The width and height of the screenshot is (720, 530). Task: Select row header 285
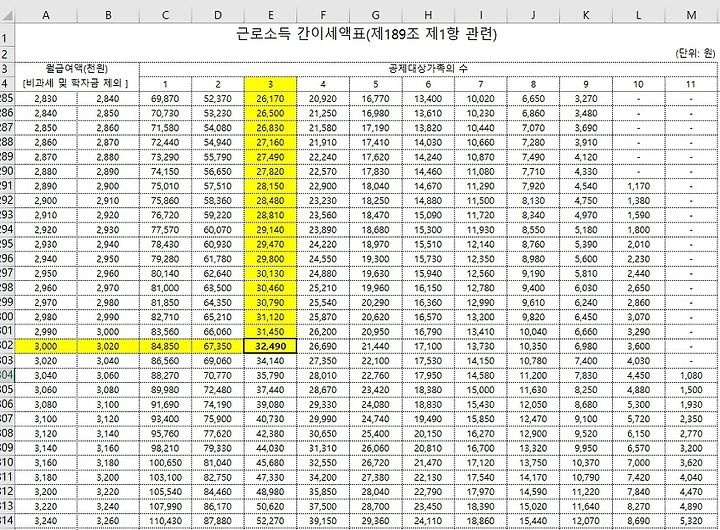click(7, 98)
